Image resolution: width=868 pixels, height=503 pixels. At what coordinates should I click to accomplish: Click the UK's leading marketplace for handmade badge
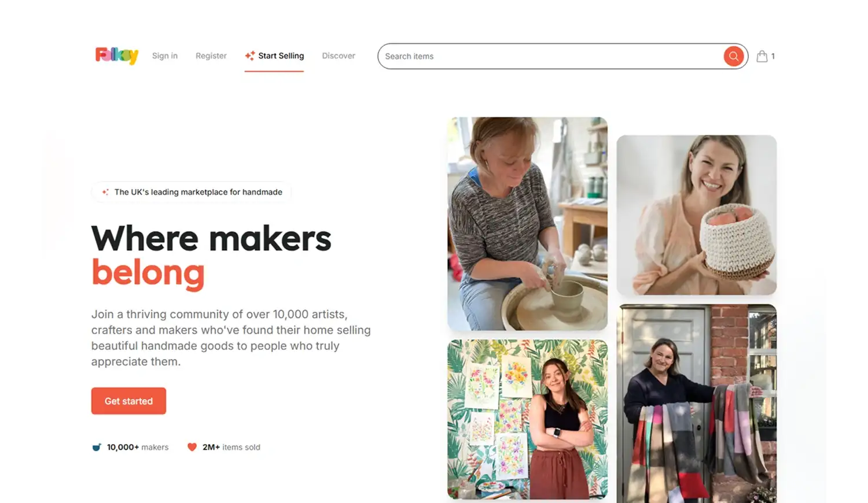pyautogui.click(x=192, y=192)
